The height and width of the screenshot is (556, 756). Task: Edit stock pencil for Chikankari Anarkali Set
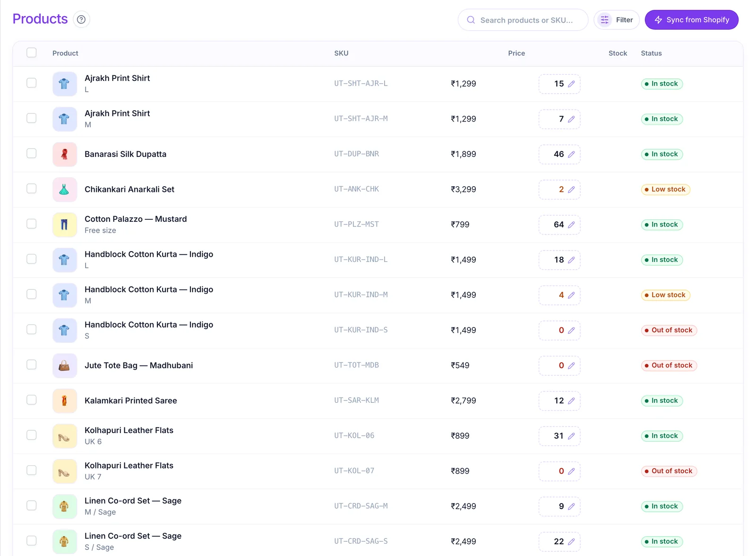[x=571, y=190]
